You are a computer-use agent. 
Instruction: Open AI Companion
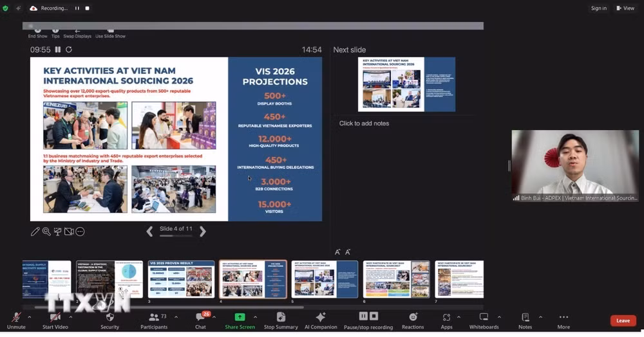[321, 321]
